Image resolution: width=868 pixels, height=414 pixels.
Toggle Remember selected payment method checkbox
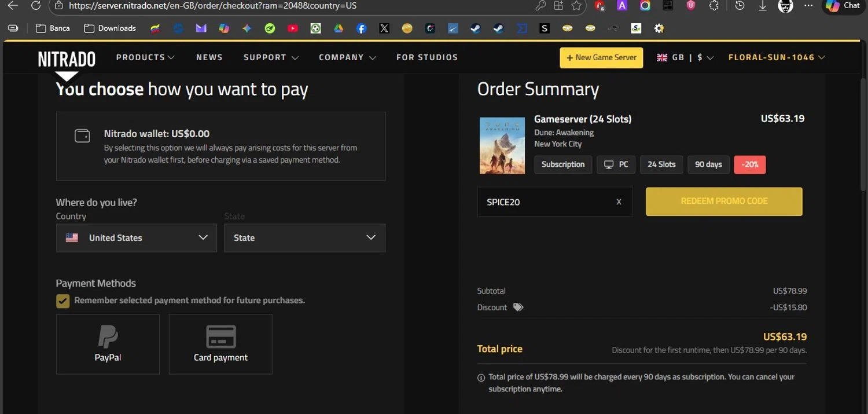[62, 301]
